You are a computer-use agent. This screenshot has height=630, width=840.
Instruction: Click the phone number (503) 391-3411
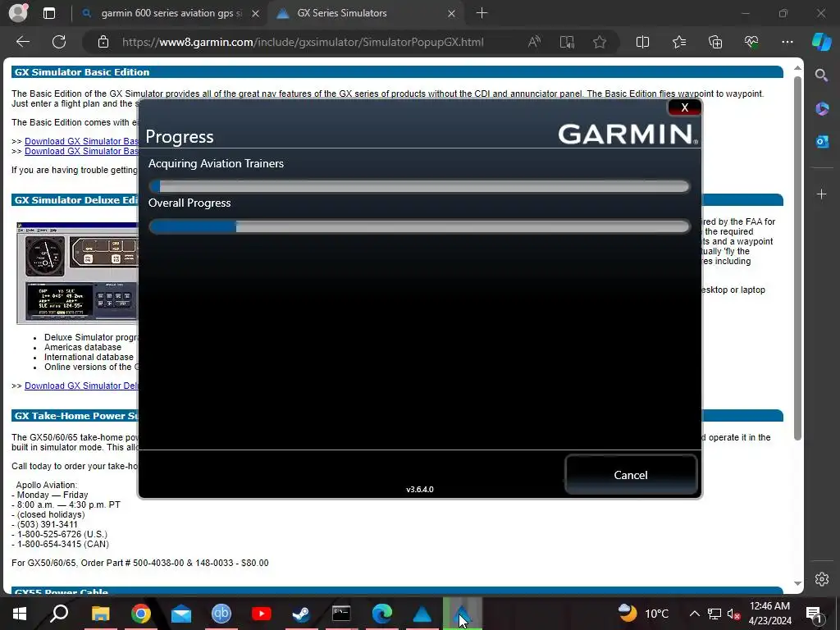click(47, 524)
